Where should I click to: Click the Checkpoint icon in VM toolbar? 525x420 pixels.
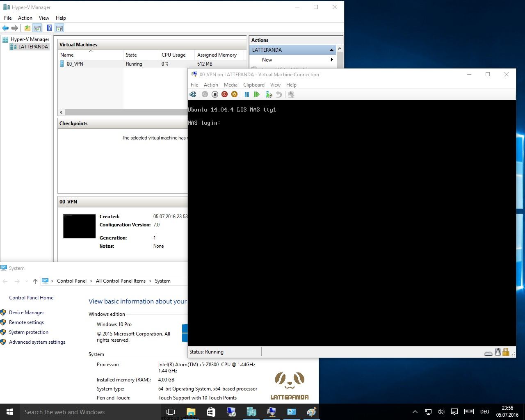(x=269, y=94)
